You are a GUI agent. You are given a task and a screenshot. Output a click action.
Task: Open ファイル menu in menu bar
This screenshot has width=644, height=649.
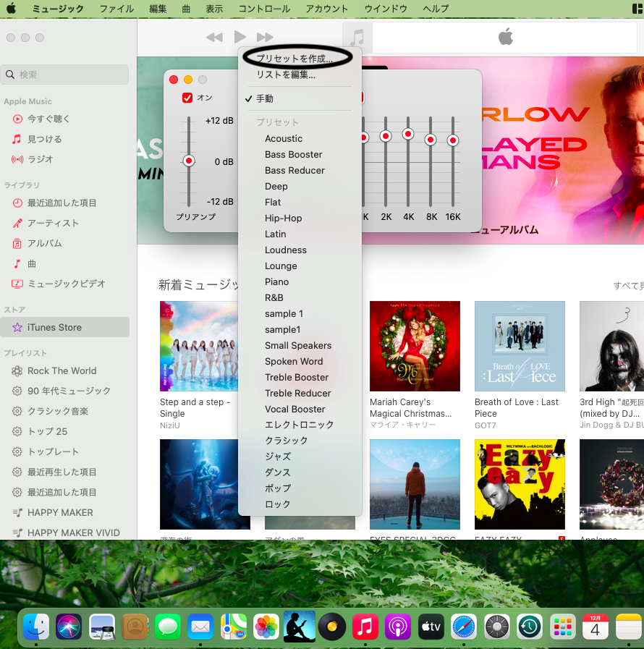[x=116, y=9]
